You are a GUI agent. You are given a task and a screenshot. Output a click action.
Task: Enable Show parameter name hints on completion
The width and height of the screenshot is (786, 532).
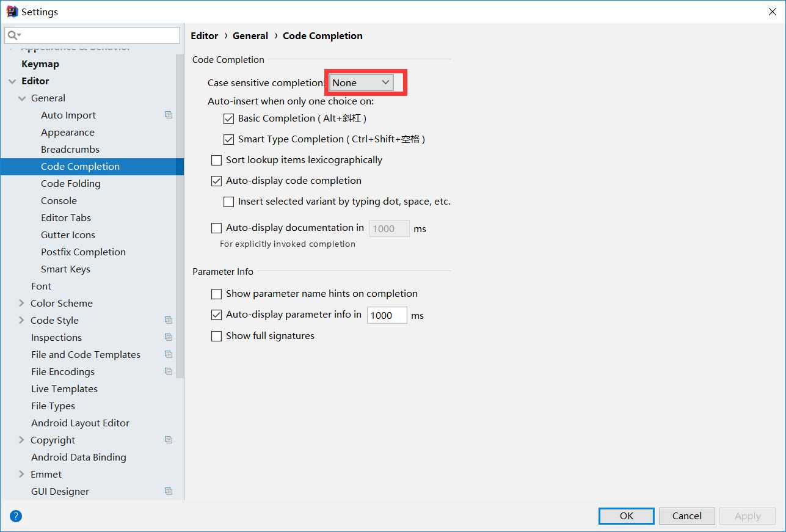click(217, 294)
